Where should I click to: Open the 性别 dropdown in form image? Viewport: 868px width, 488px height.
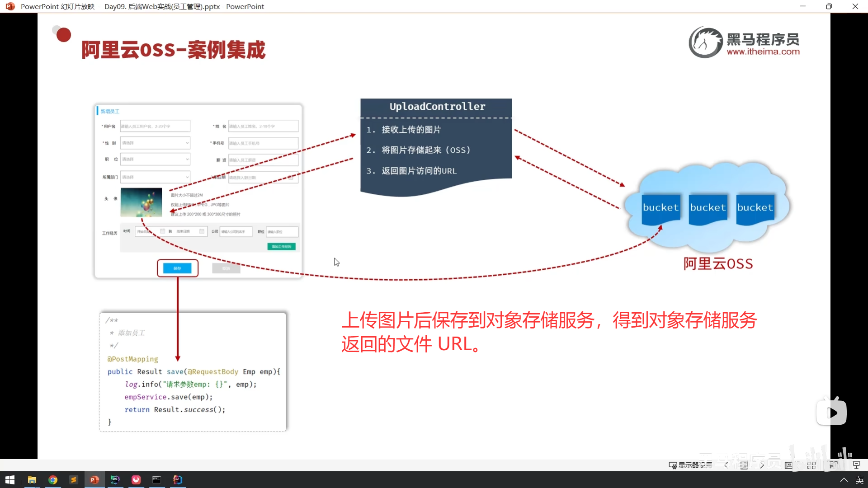(x=155, y=143)
